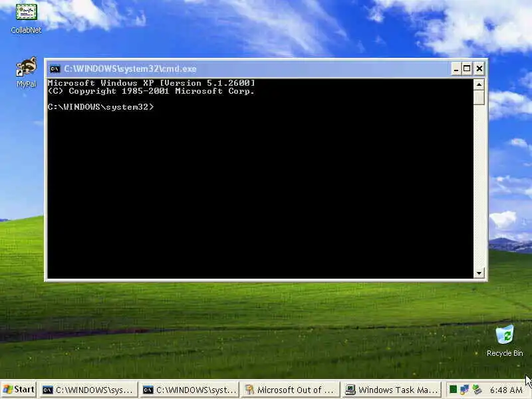The width and height of the screenshot is (532, 399).
Task: Open Windows Task Ma... taskbar item
Action: 391,390
